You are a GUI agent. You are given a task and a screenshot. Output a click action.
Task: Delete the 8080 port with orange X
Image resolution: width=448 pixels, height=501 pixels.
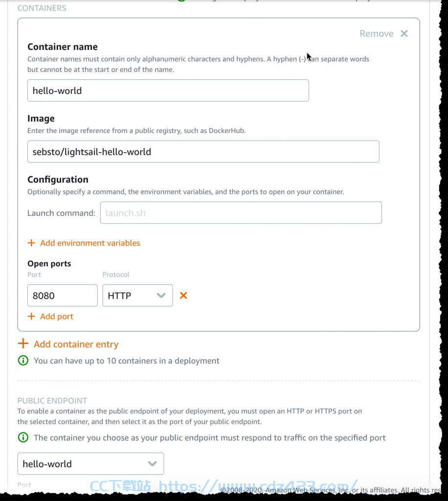(183, 296)
